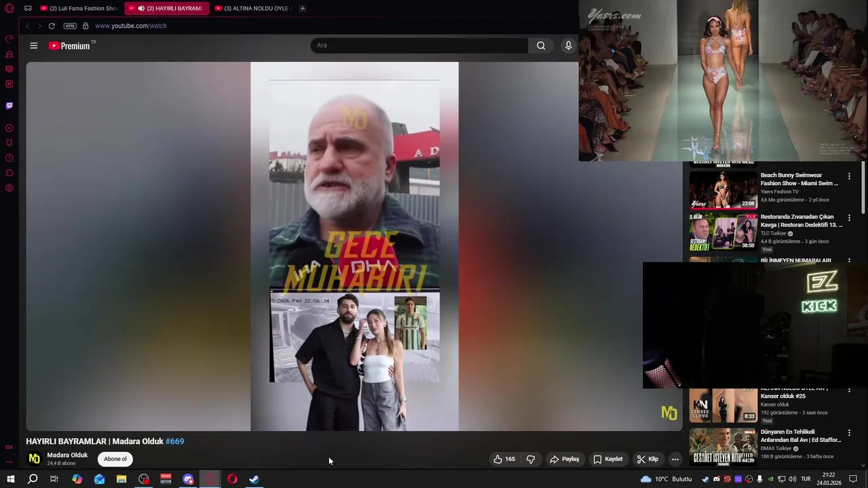Launch Copilot from the taskbar

[77, 479]
